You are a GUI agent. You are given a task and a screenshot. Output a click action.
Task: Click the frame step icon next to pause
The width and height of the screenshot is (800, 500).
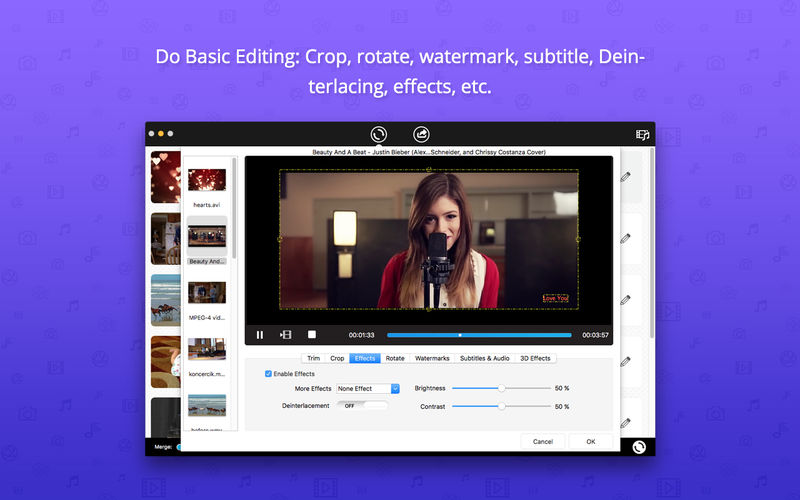(x=286, y=335)
